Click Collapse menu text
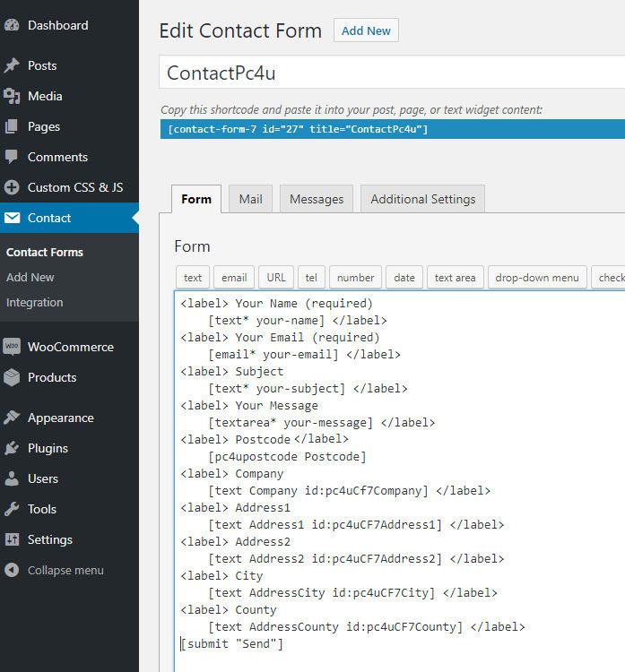 [x=65, y=570]
